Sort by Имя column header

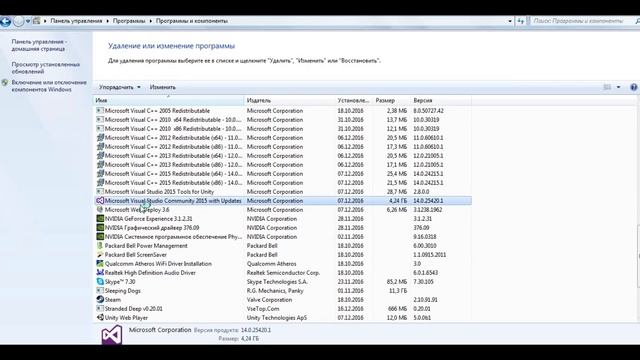click(169, 100)
